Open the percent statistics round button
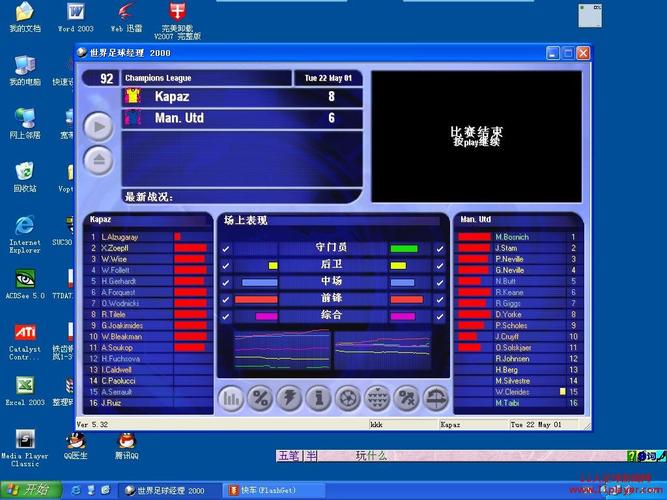Screen dimensions: 667x500 [x=260, y=399]
